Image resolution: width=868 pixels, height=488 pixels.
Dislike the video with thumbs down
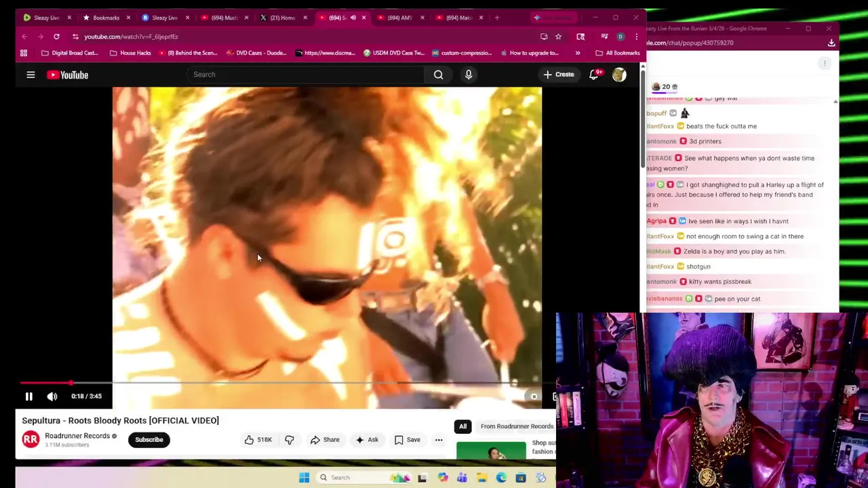pos(290,440)
